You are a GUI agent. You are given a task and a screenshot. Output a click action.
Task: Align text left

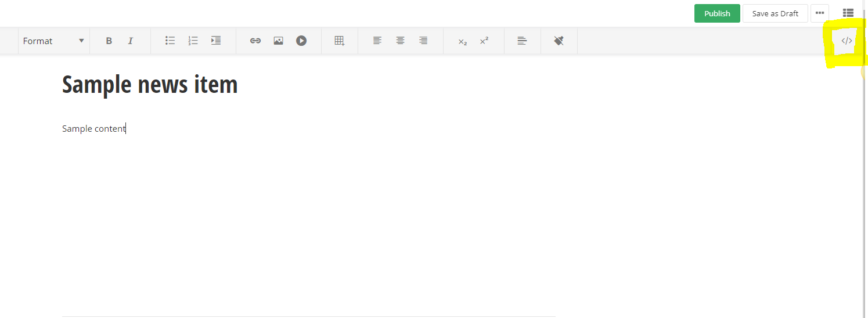377,41
